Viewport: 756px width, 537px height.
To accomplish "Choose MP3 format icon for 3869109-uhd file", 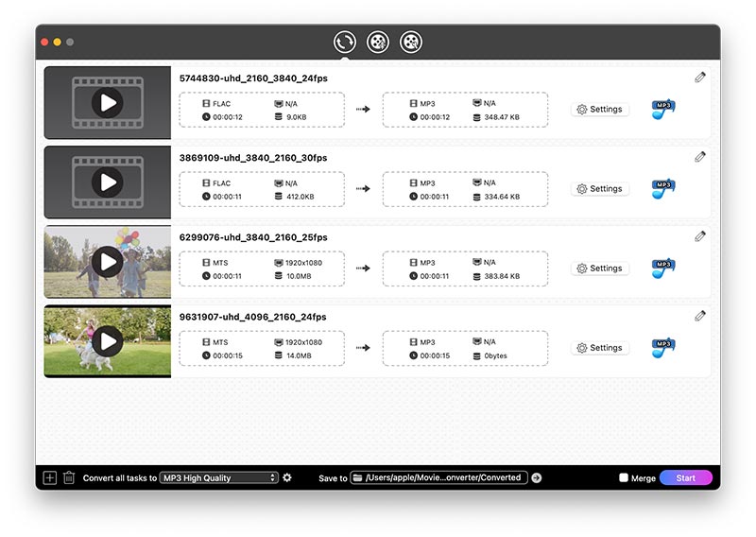I will coord(662,189).
